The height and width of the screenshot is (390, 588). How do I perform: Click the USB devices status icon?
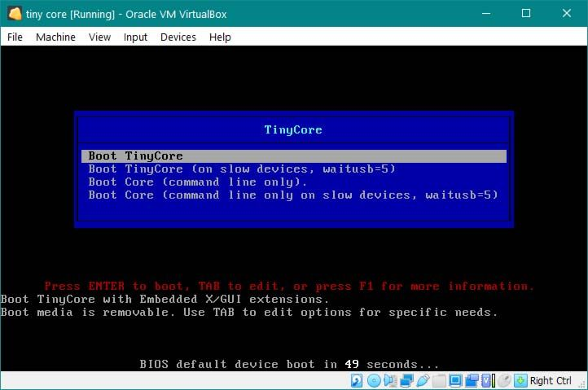click(423, 380)
